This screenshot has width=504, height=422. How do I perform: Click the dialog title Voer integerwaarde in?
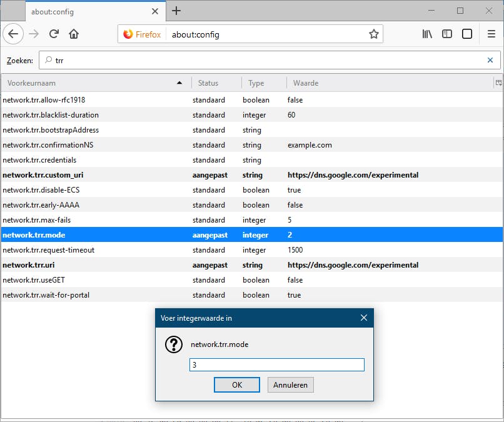(x=196, y=318)
